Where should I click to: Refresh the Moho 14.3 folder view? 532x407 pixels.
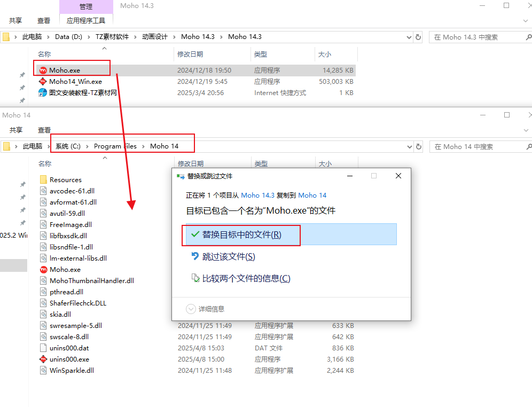418,37
